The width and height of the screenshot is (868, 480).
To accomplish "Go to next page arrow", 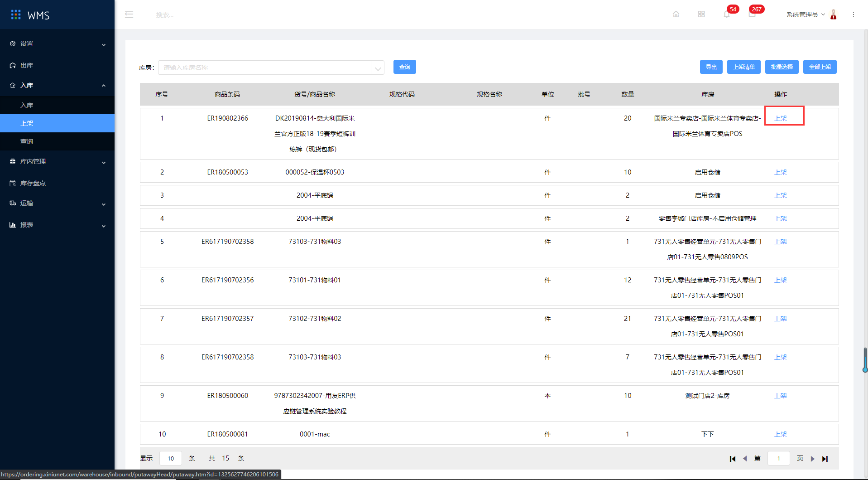I will [813, 459].
